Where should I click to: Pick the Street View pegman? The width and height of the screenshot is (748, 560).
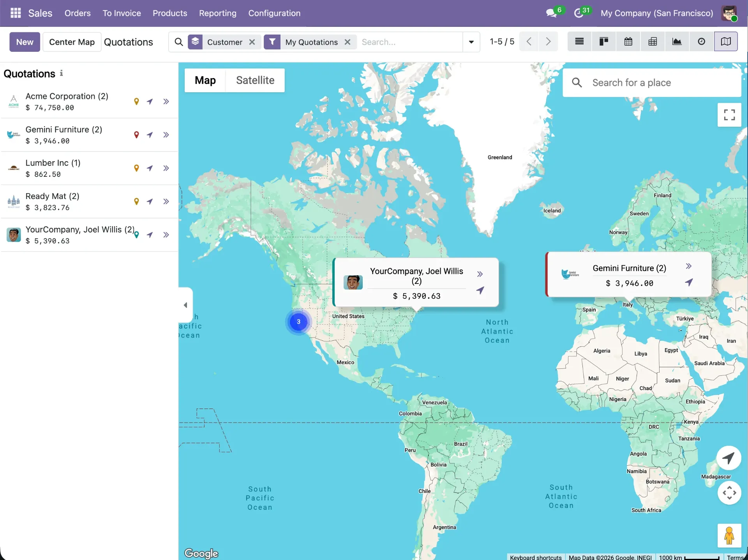(729, 536)
